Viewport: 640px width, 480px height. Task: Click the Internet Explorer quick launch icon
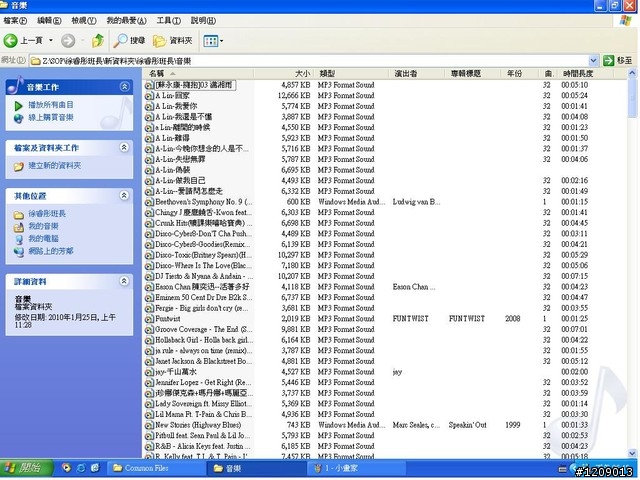(x=81, y=468)
